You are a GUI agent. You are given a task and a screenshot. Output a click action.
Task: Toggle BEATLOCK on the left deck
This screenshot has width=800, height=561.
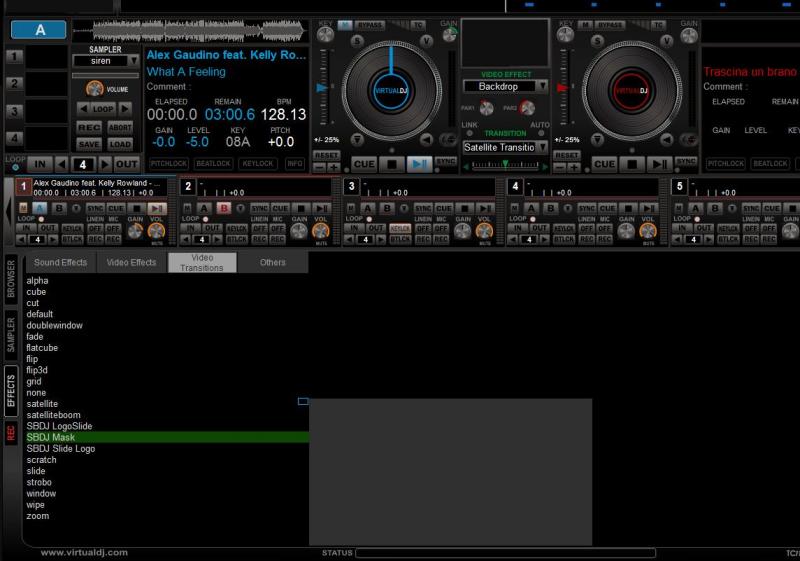pos(213,164)
